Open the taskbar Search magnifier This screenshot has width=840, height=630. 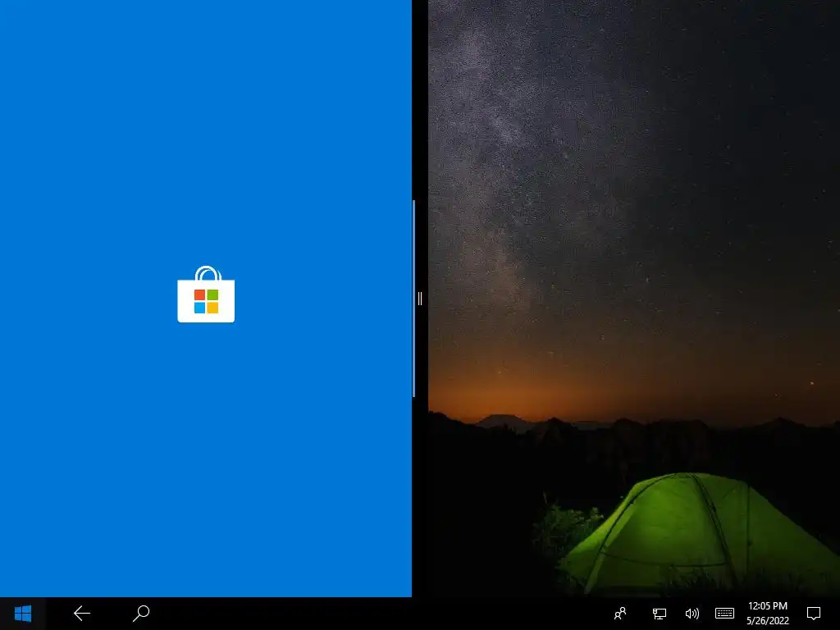coord(141,614)
